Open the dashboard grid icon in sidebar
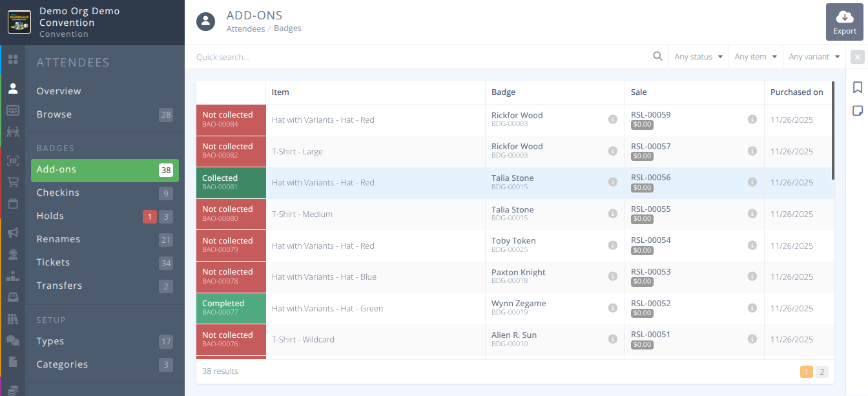The width and height of the screenshot is (868, 396). pos(13,59)
